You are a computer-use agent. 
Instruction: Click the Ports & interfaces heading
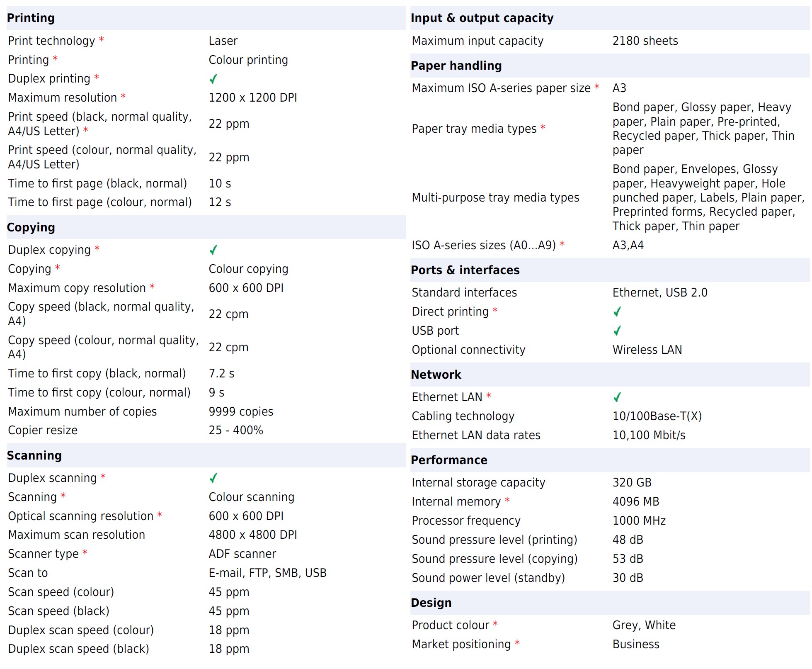465,270
